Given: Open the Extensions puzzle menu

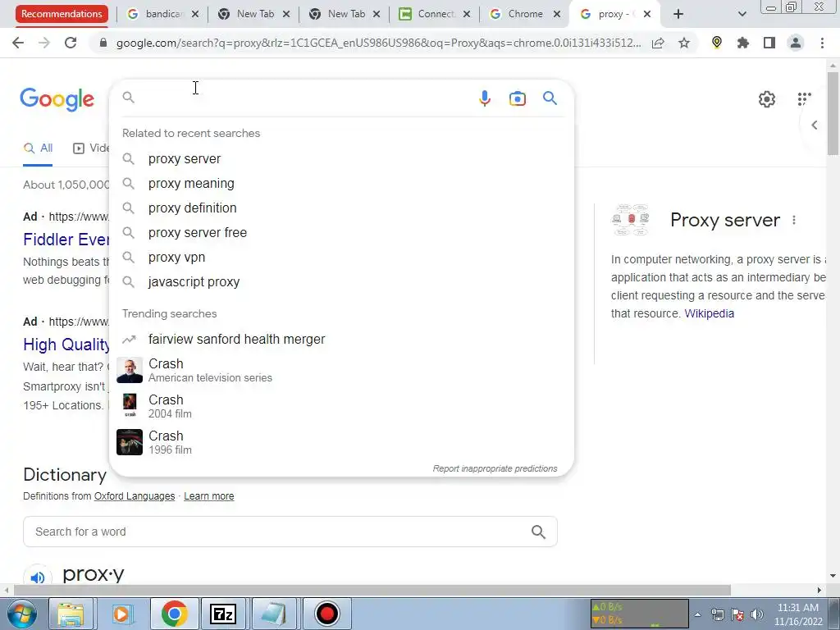Looking at the screenshot, I should (x=743, y=43).
